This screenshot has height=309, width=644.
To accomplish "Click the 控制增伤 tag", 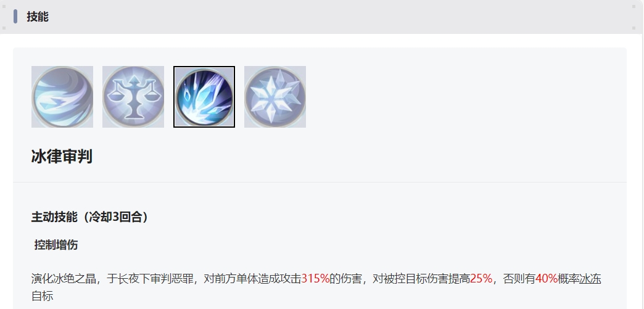I will point(56,245).
